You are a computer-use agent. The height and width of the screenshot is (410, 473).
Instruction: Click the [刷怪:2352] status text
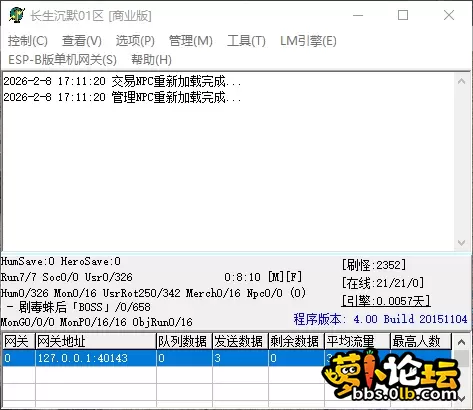click(x=374, y=265)
